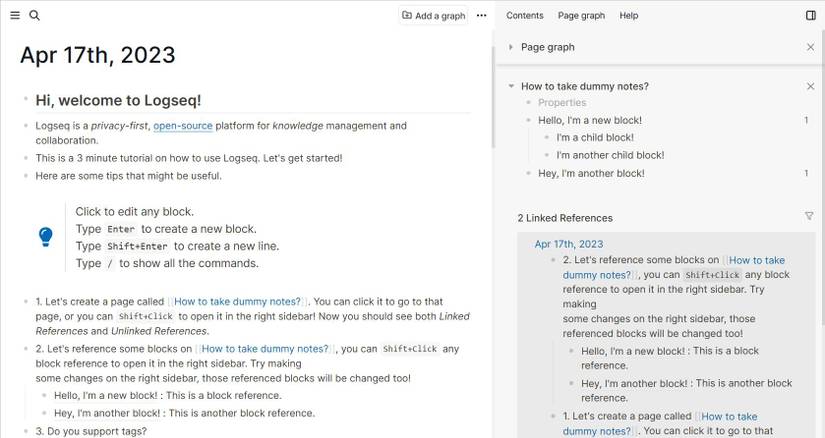
Task: Click bullet of I'm a child block! in sidebar
Action: (x=547, y=137)
